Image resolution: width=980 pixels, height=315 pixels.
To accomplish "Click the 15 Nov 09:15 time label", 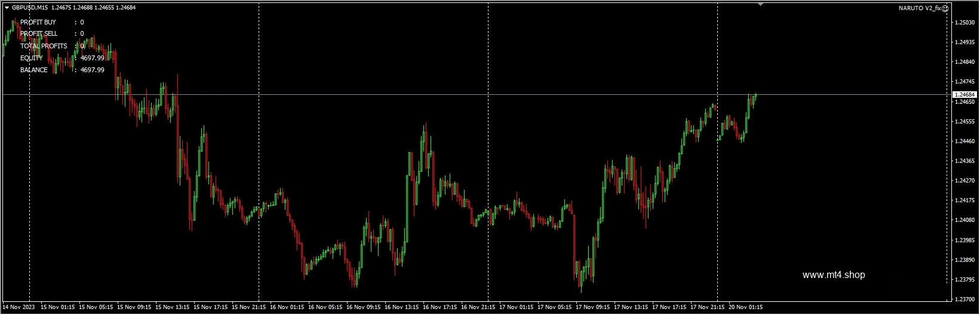I will [134, 308].
